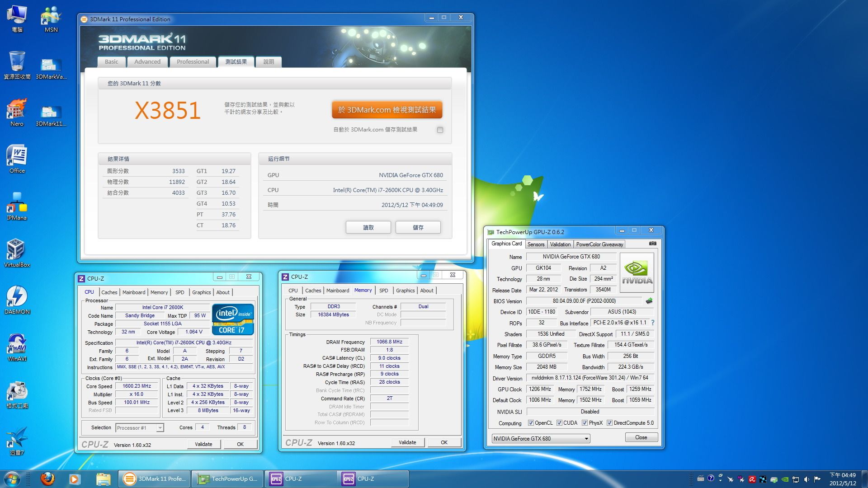The width and height of the screenshot is (868, 488).
Task: Click the network connection tray icon
Action: [x=796, y=479]
